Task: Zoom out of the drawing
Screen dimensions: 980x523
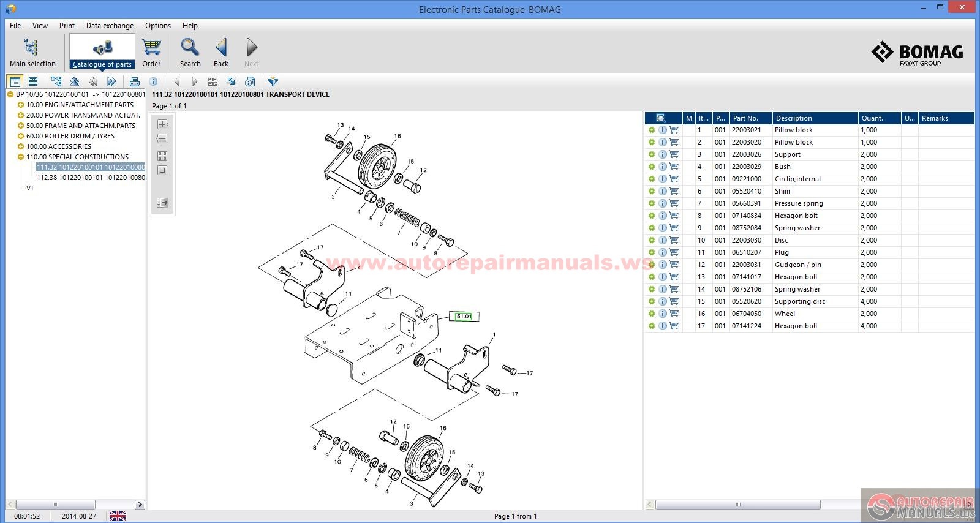Action: coord(162,139)
